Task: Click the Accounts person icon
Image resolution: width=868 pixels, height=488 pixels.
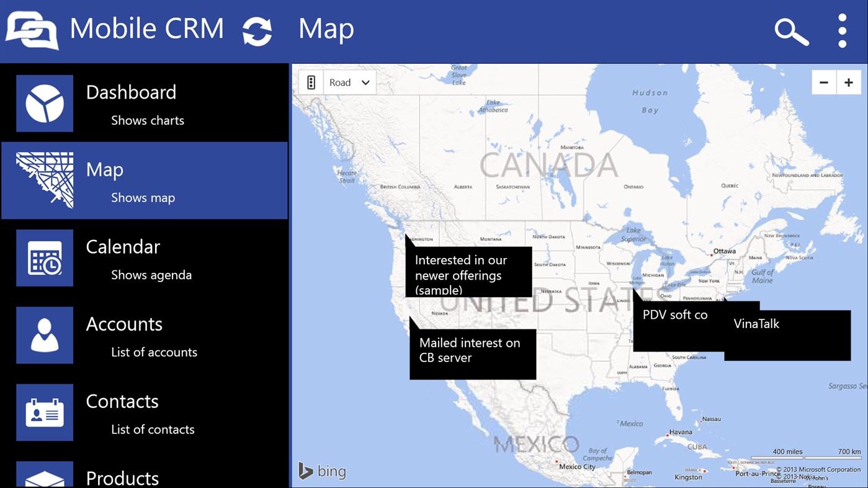Action: point(44,335)
